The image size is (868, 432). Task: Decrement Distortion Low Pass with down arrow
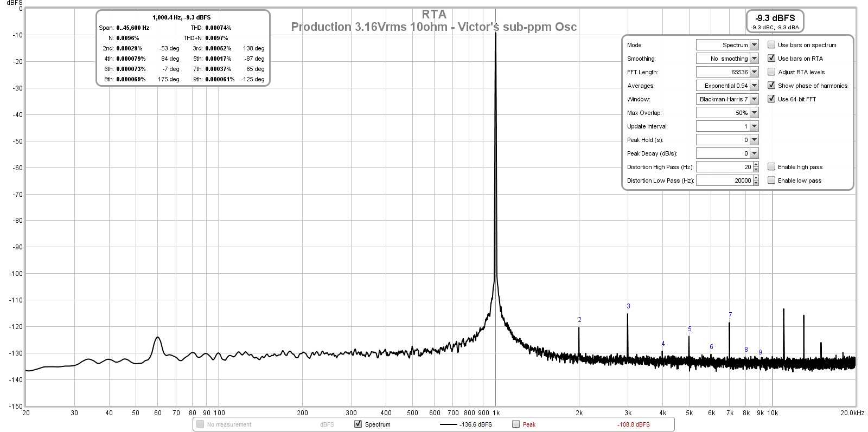[756, 183]
